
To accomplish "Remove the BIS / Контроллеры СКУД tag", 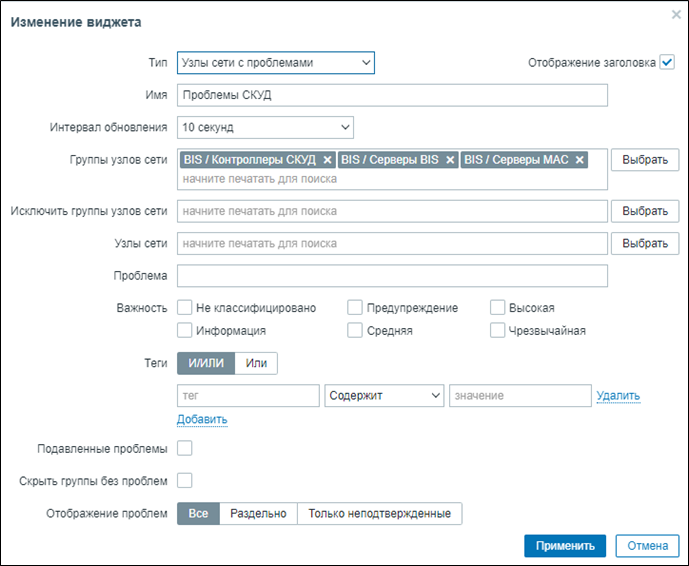I will pos(327,160).
